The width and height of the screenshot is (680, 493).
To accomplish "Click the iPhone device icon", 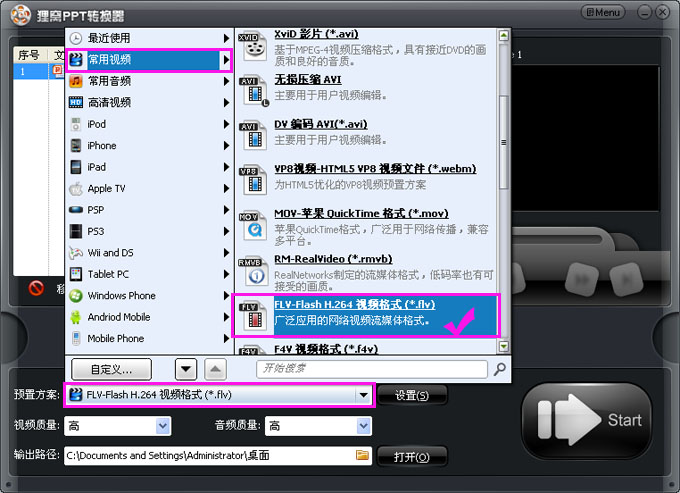I will (x=75, y=145).
